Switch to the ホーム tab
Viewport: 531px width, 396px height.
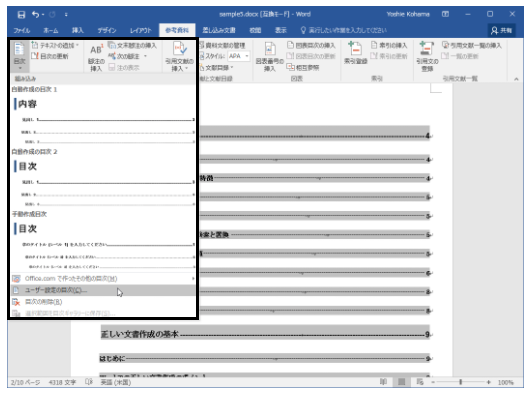point(51,30)
